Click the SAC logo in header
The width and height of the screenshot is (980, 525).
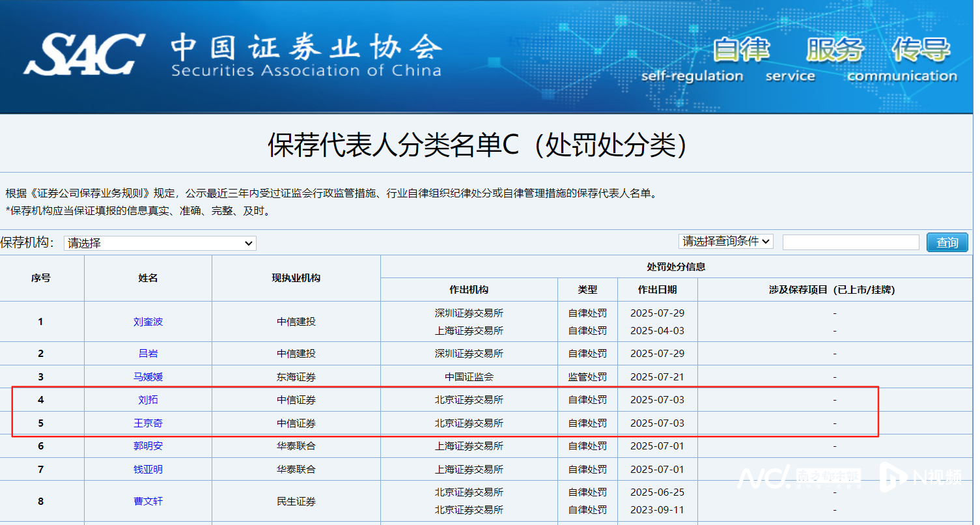tap(83, 55)
